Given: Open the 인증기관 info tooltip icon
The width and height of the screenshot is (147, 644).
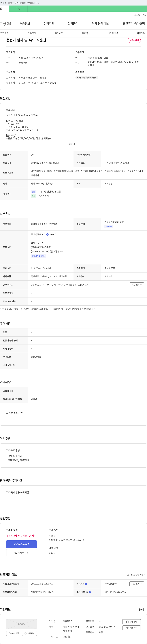Looking at the screenshot, I should (x=86, y=584).
